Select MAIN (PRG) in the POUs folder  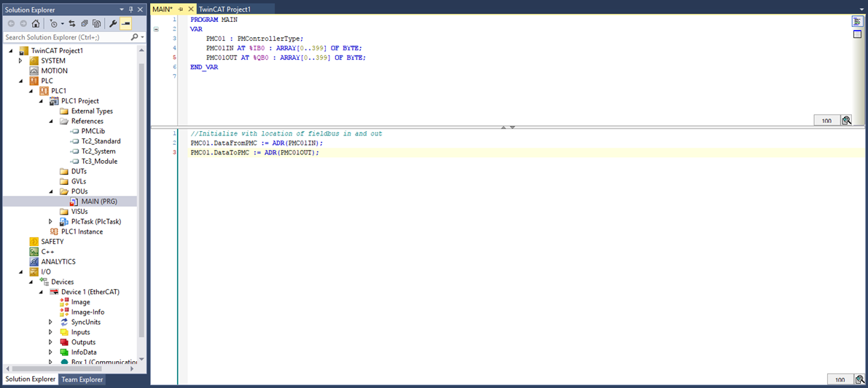click(x=99, y=202)
